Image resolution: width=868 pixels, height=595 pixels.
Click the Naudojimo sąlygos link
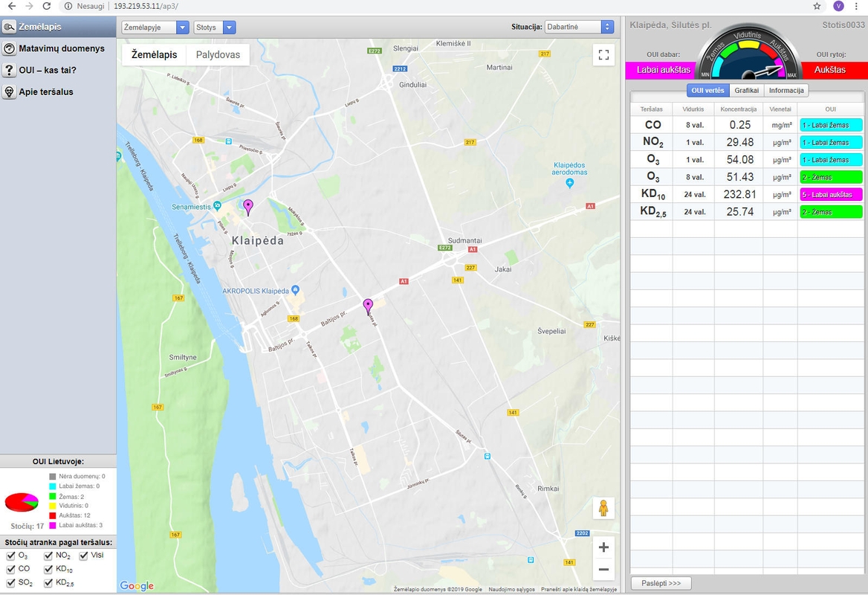click(511, 590)
